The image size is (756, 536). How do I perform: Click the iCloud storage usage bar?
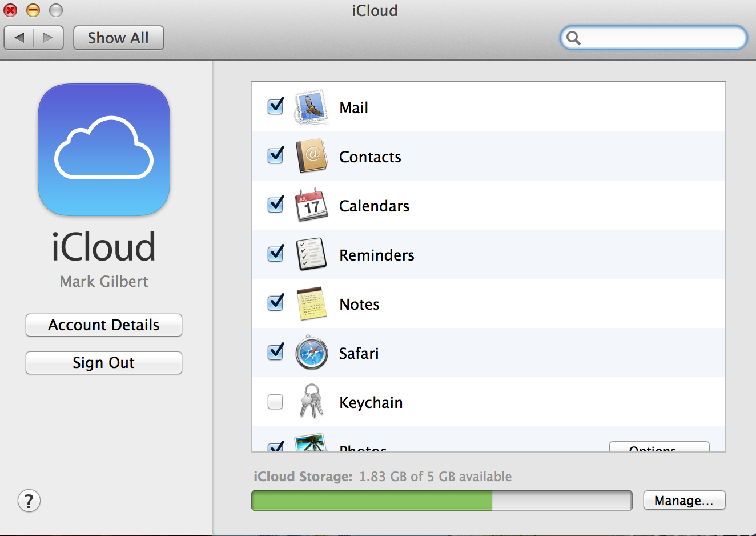coord(442,501)
